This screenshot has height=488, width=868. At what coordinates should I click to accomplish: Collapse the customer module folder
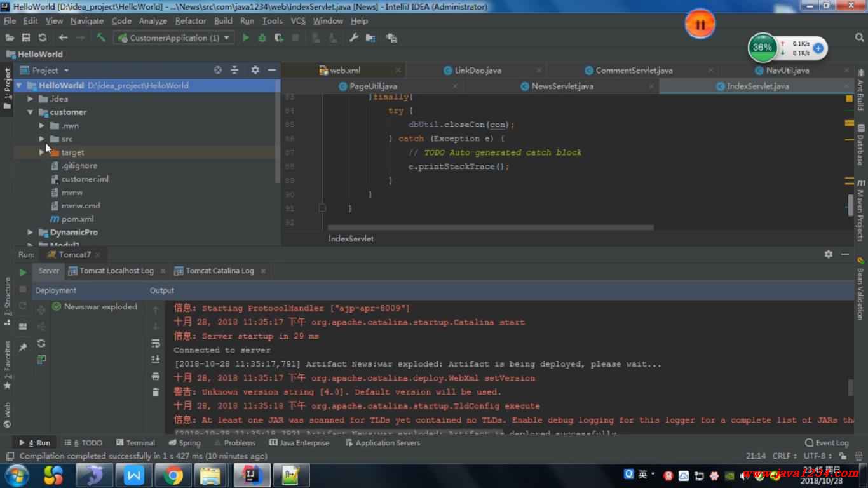pyautogui.click(x=30, y=112)
